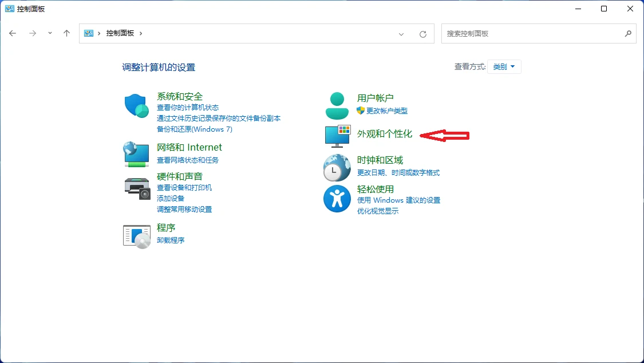
Task: Click the System and Security shield icon
Action: tap(137, 105)
